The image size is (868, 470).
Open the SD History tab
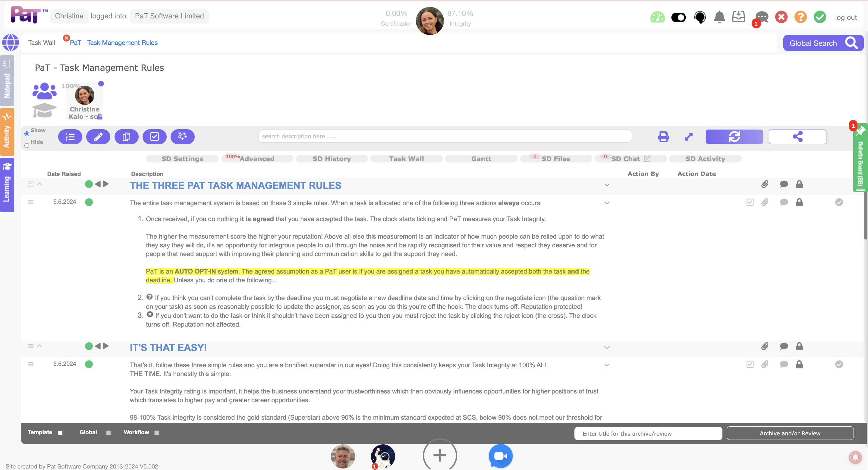coord(332,159)
